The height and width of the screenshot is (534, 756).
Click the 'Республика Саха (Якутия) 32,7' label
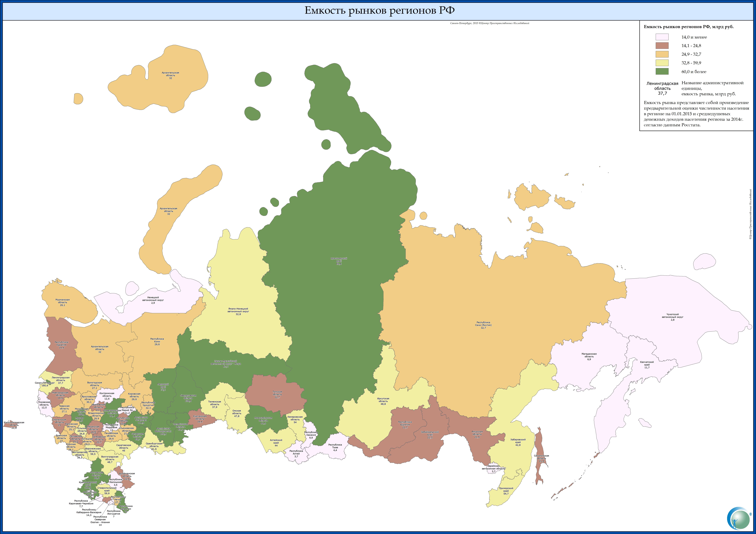tap(483, 325)
